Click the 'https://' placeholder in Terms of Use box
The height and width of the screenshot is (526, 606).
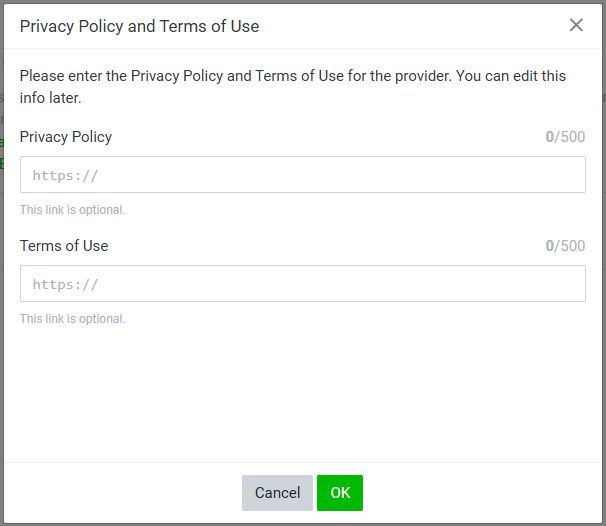tap(65, 285)
